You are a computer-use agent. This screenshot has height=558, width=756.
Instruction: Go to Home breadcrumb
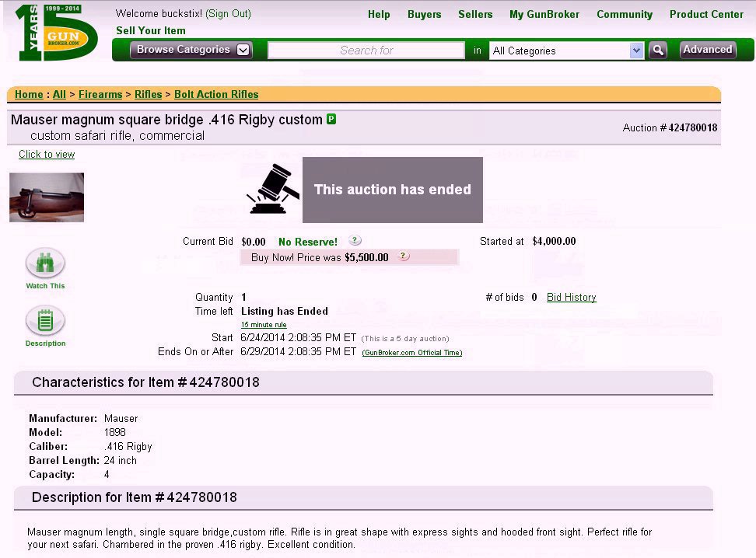coord(29,95)
